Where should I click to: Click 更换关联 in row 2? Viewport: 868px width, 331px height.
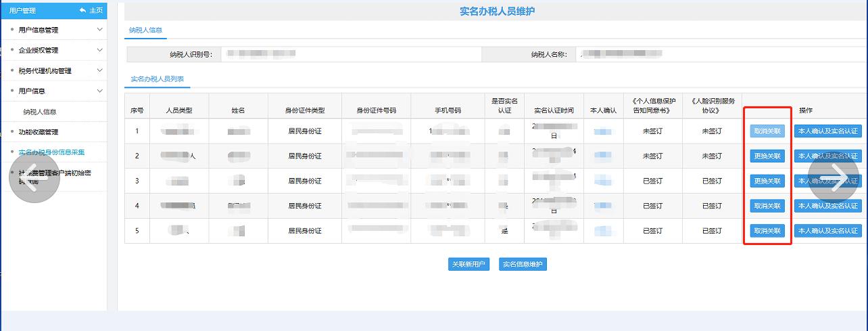coord(767,156)
